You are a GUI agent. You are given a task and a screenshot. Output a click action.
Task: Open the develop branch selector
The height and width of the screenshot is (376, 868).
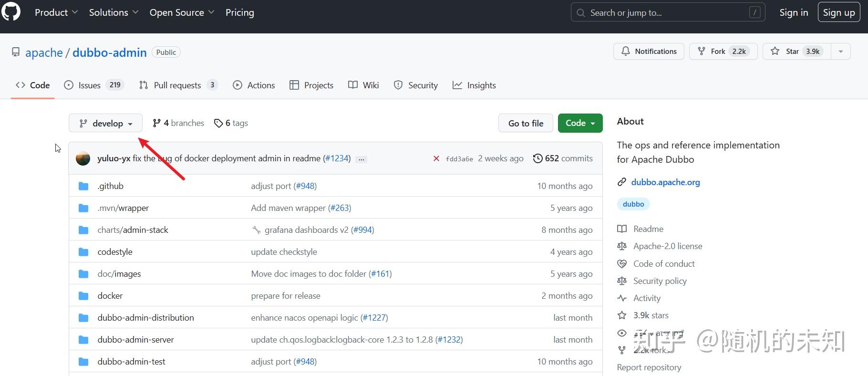pos(105,123)
